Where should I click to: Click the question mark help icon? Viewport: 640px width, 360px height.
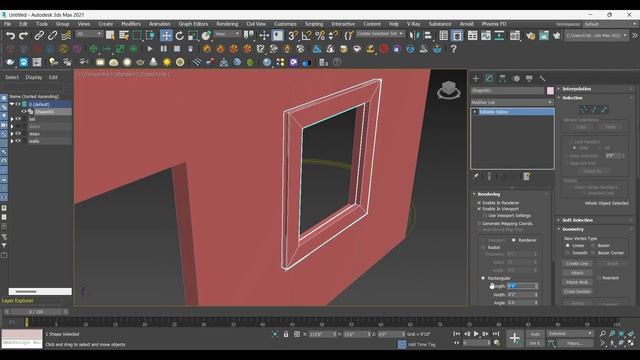[x=453, y=49]
